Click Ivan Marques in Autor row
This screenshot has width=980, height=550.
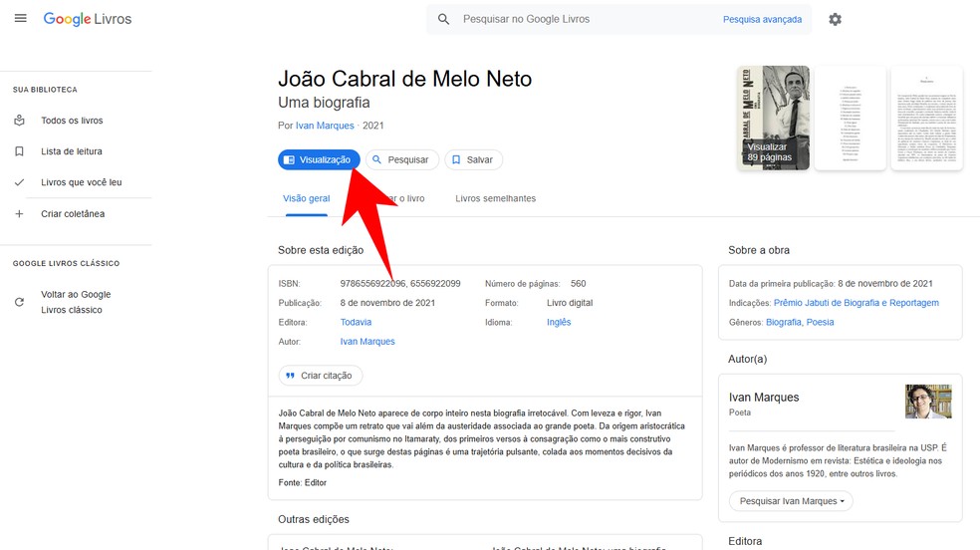click(367, 342)
